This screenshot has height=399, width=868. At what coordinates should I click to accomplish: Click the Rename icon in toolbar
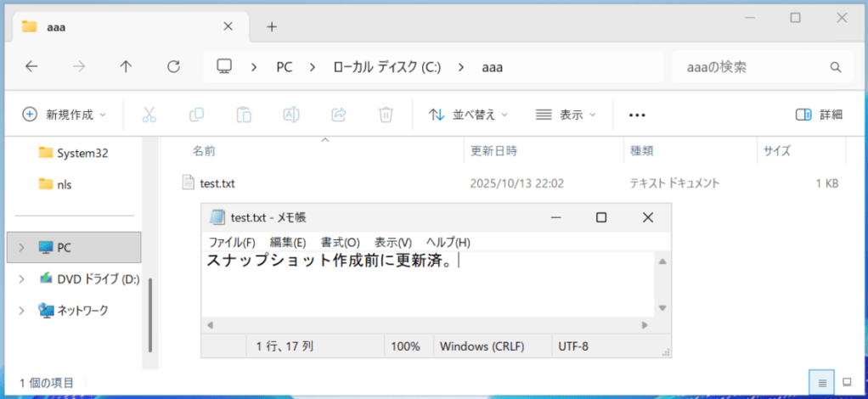tap(291, 114)
